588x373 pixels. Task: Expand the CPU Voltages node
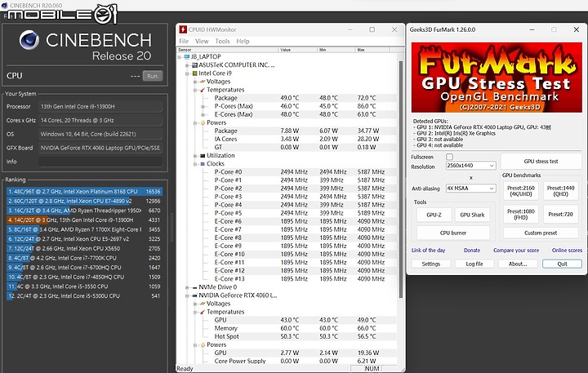195,82
